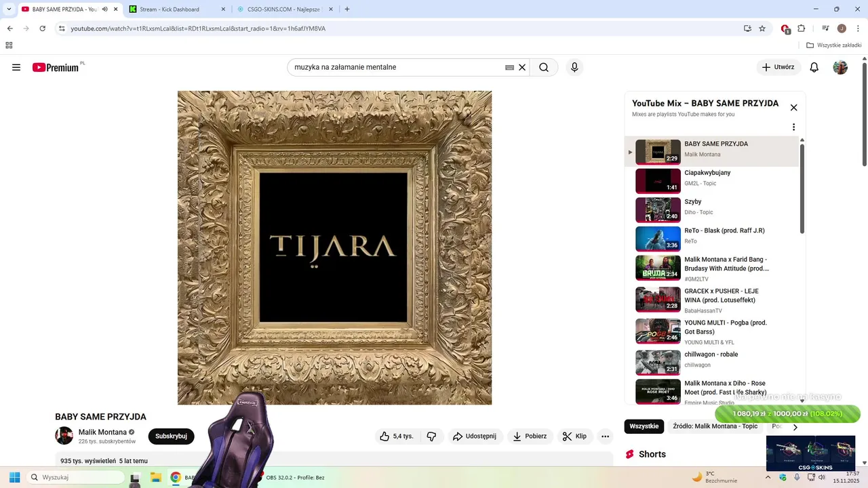Screen dimensions: 868x488
Task: Open a new browser tab
Action: (x=347, y=9)
